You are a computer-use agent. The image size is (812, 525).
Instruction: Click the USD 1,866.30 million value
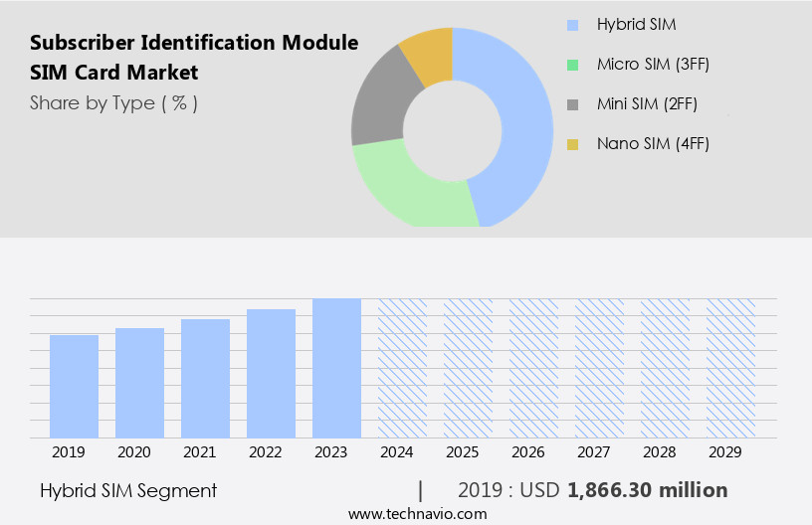(647, 490)
